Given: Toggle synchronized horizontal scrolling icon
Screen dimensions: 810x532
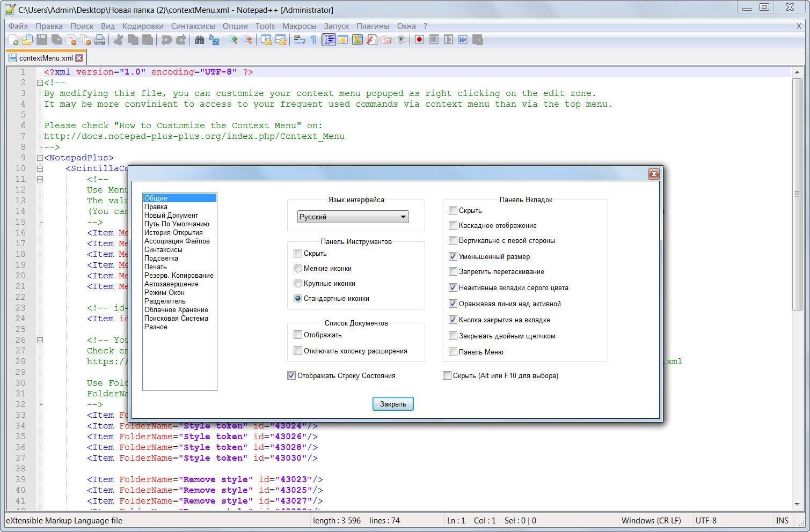Looking at the screenshot, I should coord(280,40).
